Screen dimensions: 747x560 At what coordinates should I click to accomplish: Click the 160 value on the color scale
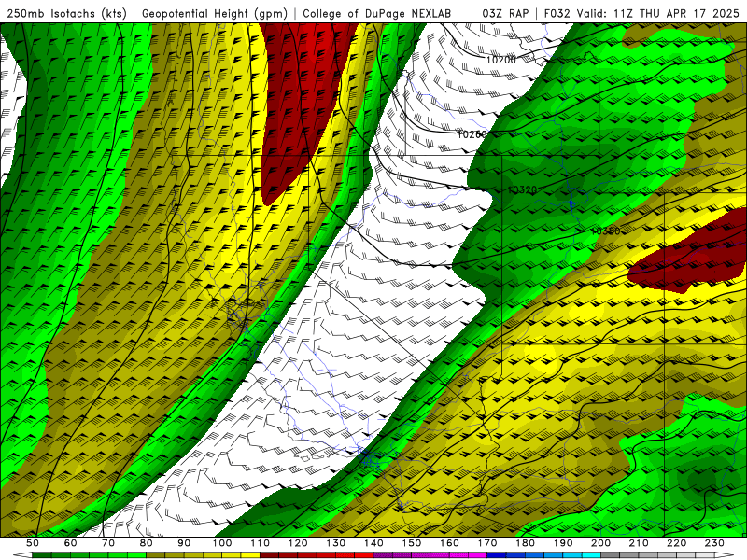coord(449,543)
